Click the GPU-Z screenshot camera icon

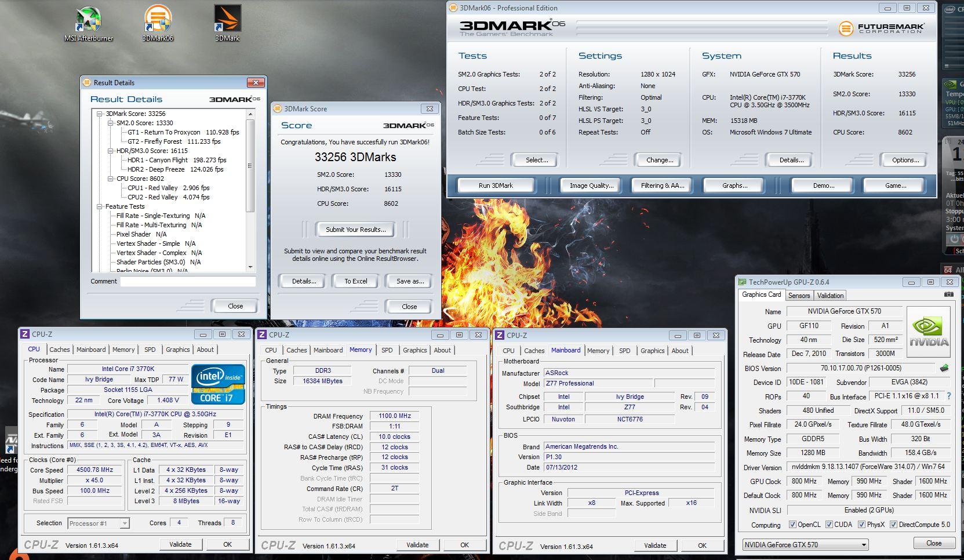[x=948, y=294]
